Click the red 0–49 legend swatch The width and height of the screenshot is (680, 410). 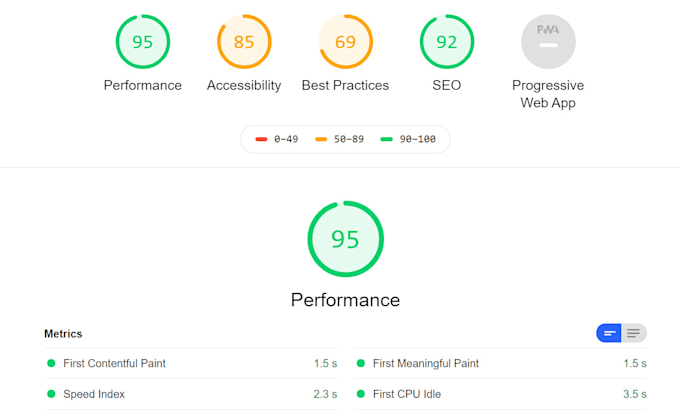click(x=262, y=139)
